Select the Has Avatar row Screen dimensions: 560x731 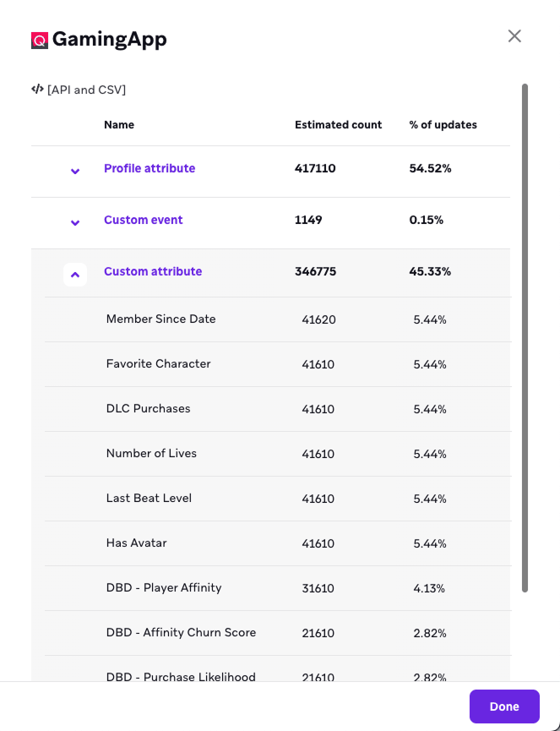pyautogui.click(x=278, y=543)
